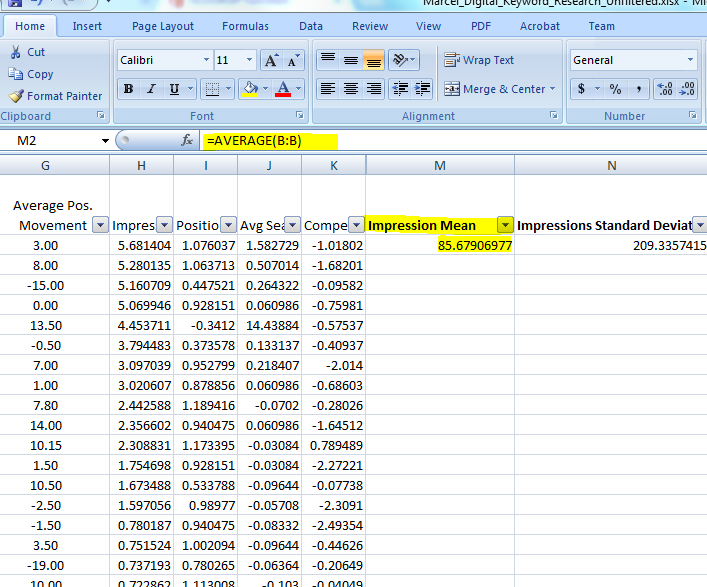Screen dimensions: 707x587
Task: Click the Cut icon
Action: point(27,52)
